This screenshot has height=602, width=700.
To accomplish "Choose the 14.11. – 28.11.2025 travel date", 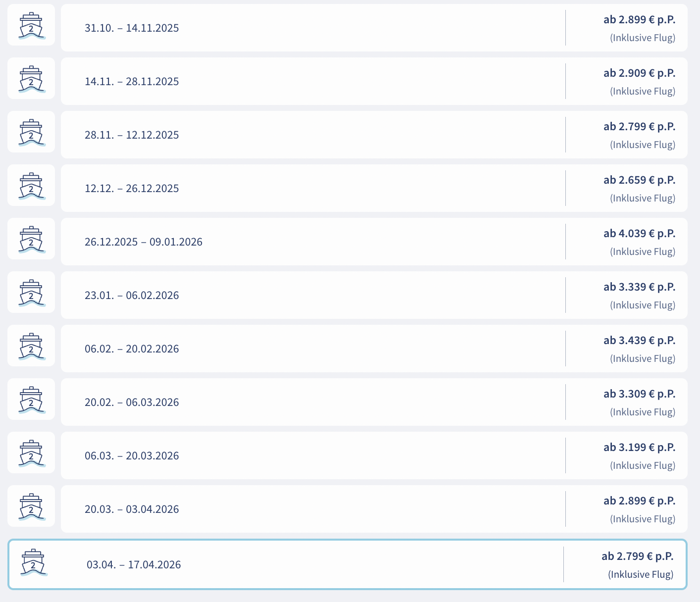I will click(x=132, y=82).
